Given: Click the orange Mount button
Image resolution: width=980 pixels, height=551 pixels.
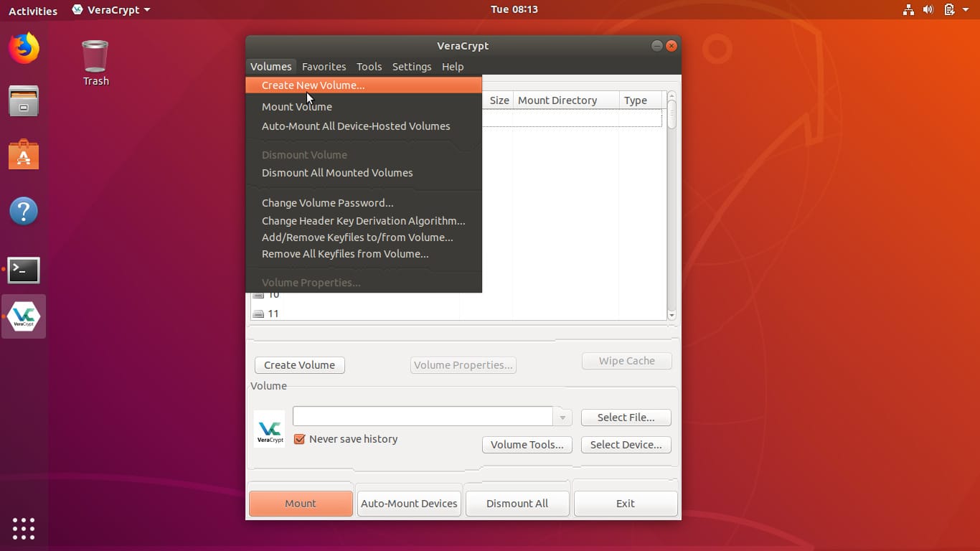Looking at the screenshot, I should point(301,503).
